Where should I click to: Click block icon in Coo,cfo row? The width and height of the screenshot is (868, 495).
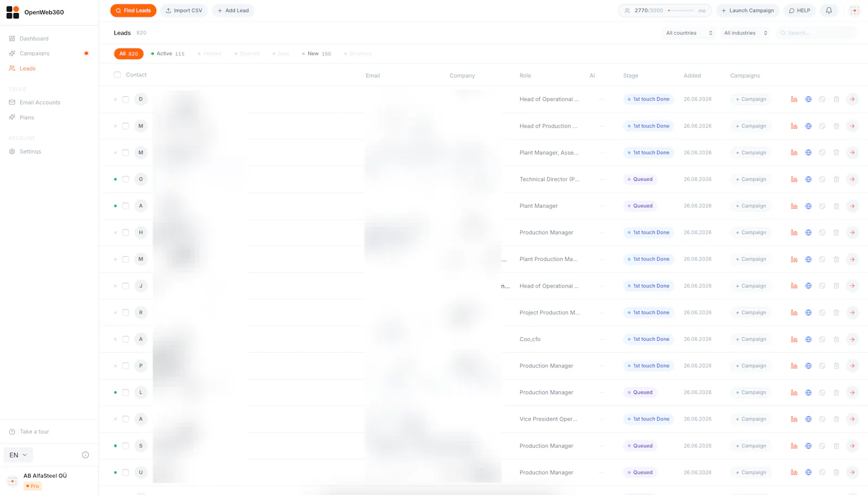click(822, 339)
